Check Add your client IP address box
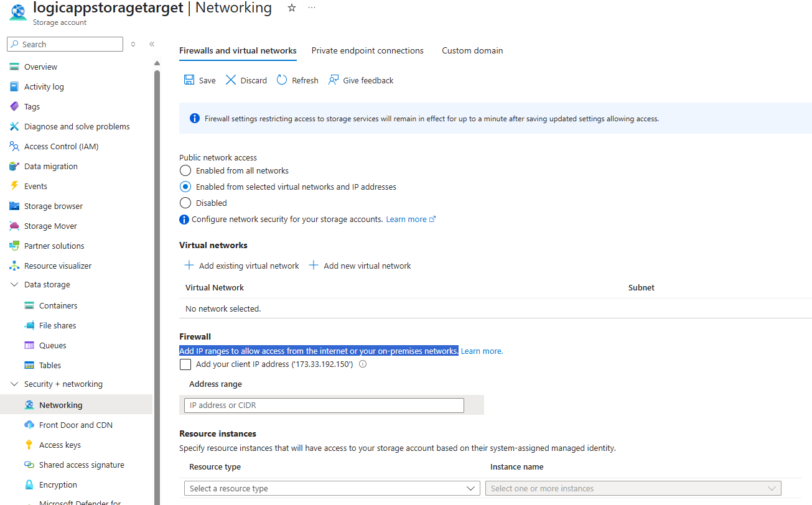The height and width of the screenshot is (505, 812). coord(185,364)
